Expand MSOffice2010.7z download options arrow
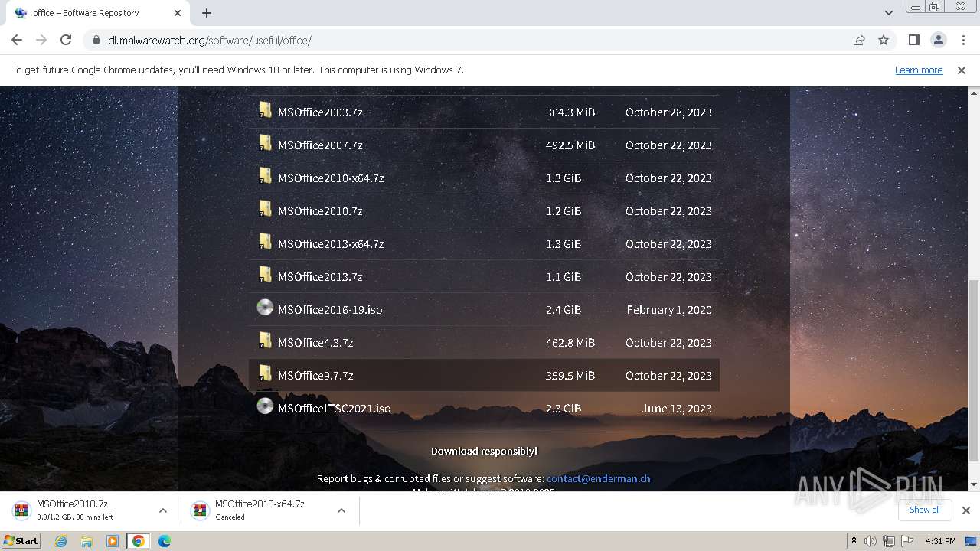Screen dimensions: 980x551 (x=163, y=510)
